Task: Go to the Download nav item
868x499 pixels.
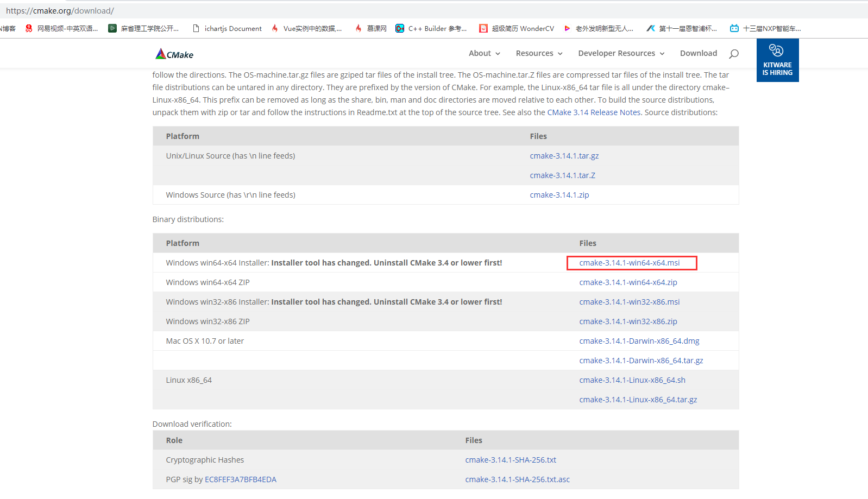Action: (699, 53)
